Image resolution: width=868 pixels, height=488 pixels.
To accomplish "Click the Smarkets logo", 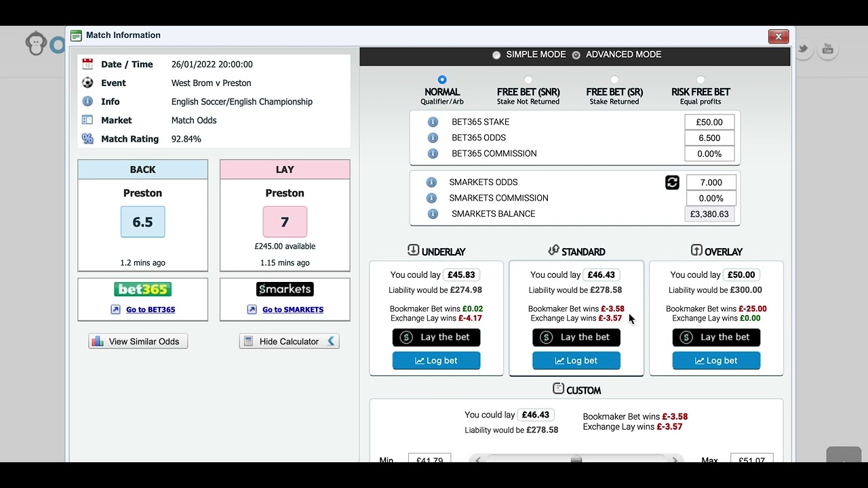I will pos(285,289).
